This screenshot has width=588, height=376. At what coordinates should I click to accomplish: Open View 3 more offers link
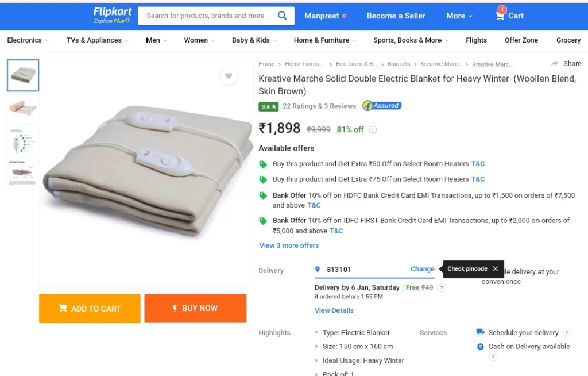point(289,245)
